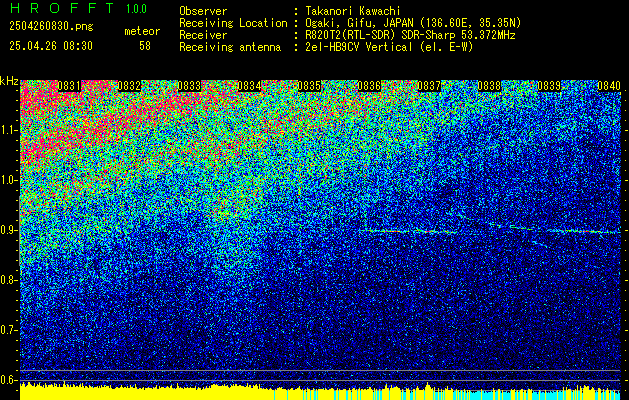This screenshot has height=400, width=629.
Task: Click the observer name Takanori Kawachi
Action: (353, 11)
